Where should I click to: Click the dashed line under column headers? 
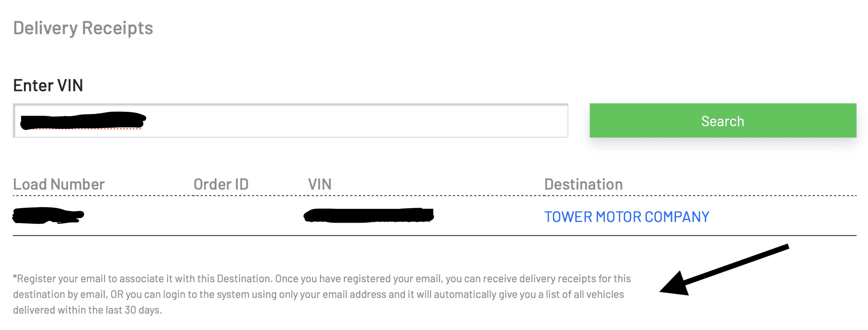coord(434,196)
